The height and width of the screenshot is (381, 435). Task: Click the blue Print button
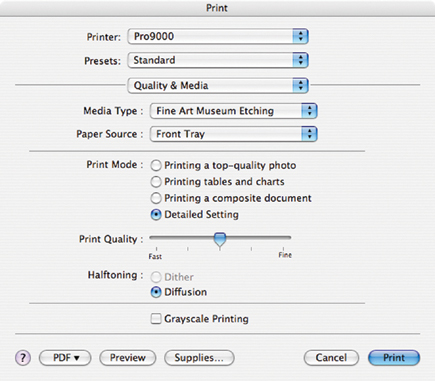(x=394, y=358)
